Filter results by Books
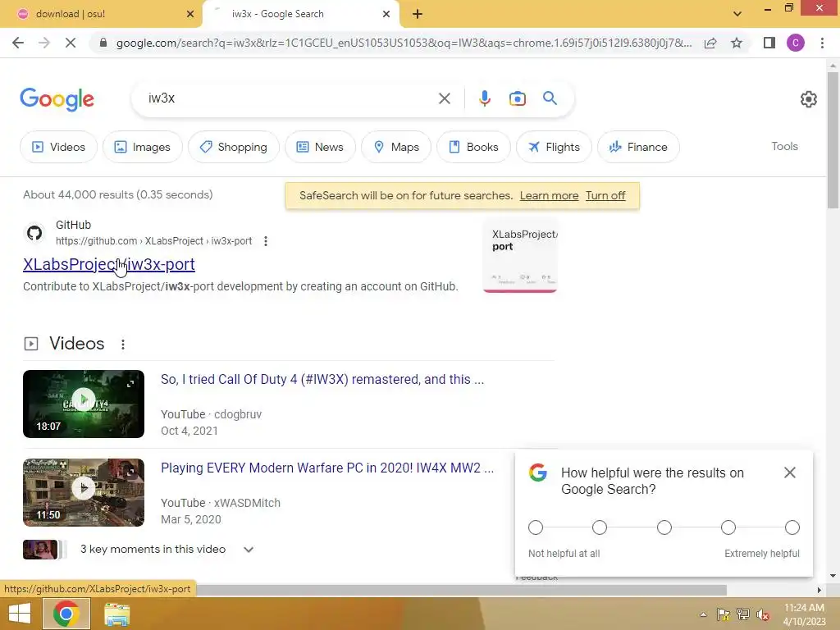840x630 pixels. (473, 147)
